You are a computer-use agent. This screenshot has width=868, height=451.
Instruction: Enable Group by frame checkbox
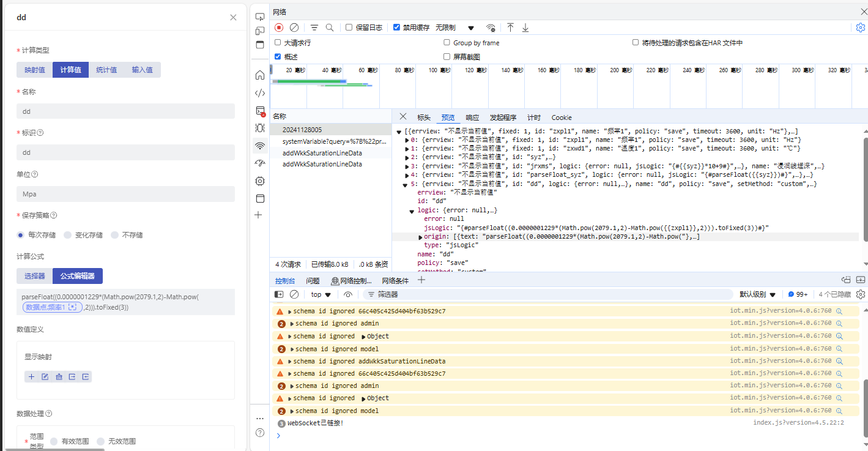coord(447,43)
